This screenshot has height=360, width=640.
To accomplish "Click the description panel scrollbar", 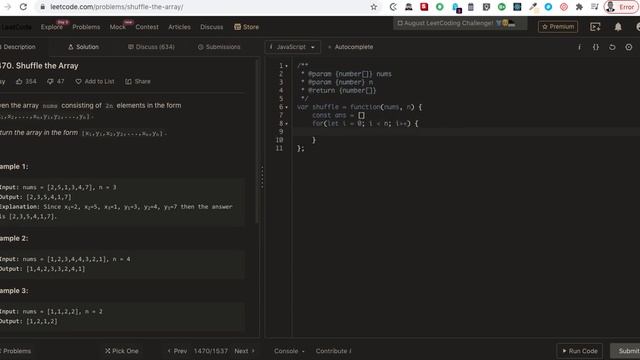I will (257, 141).
